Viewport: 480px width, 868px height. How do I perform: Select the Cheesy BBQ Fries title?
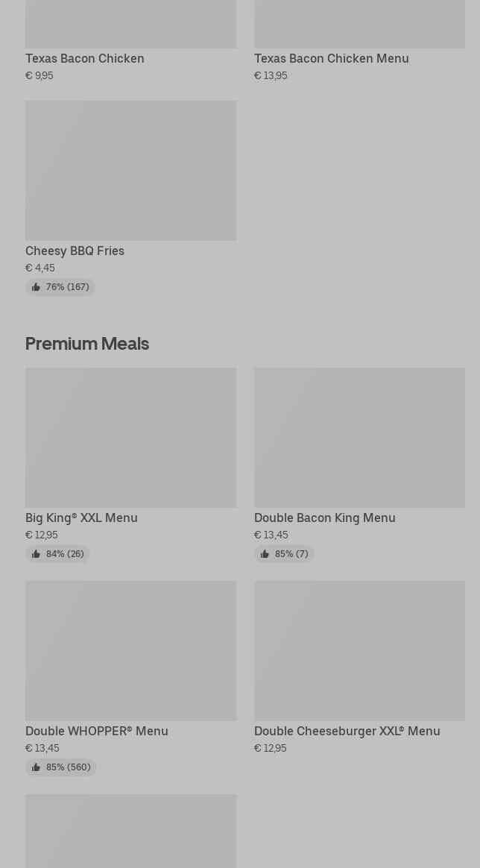(75, 251)
